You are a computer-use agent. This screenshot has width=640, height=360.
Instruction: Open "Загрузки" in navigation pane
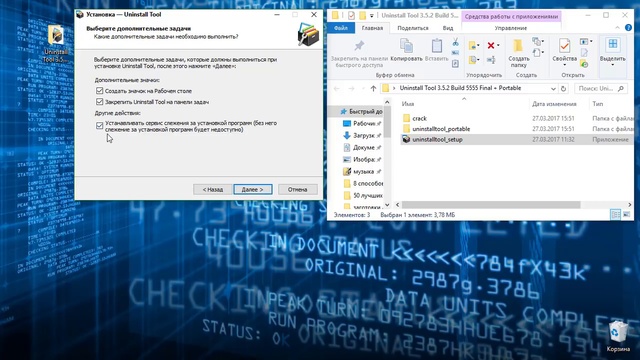(362, 135)
